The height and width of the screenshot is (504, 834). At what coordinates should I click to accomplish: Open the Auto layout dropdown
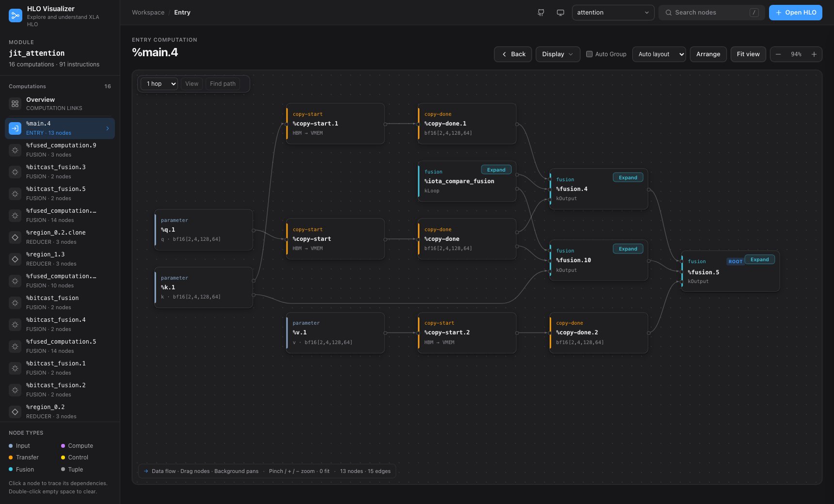pyautogui.click(x=659, y=54)
